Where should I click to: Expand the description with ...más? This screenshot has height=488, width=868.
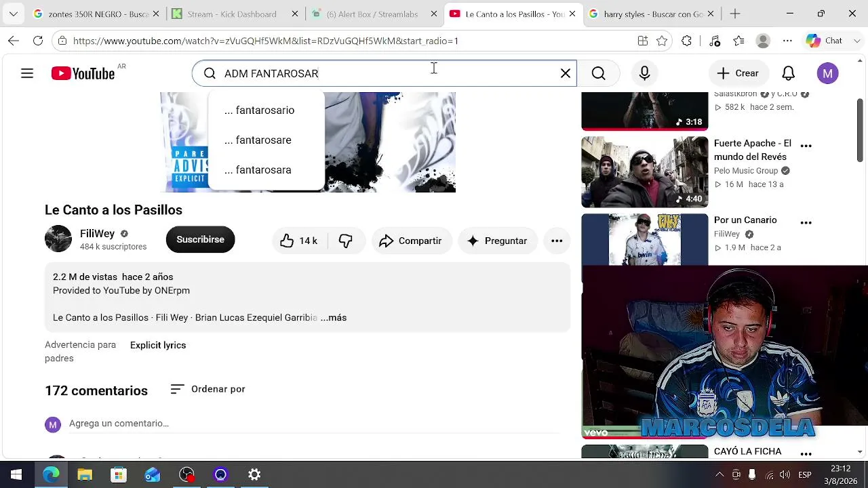coord(334,317)
